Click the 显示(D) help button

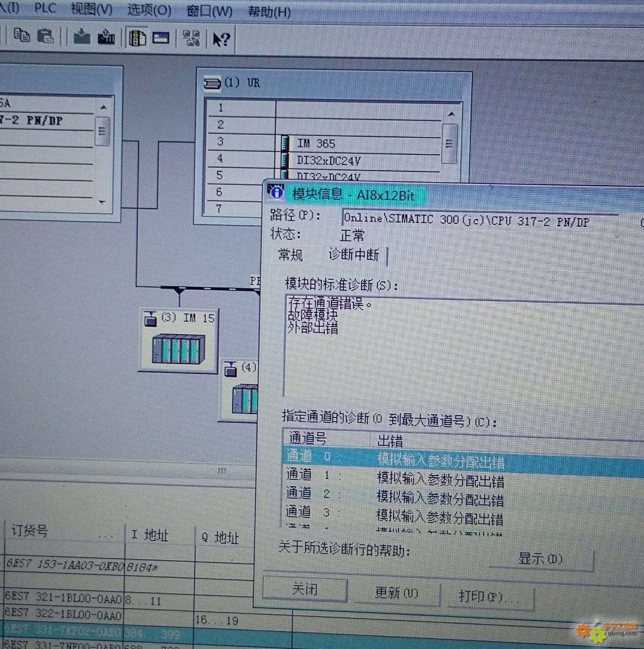(541, 559)
